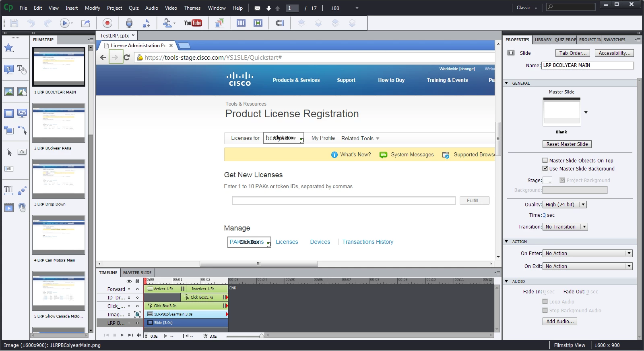Open the Quality High (24-bit) dropdown

pos(565,204)
